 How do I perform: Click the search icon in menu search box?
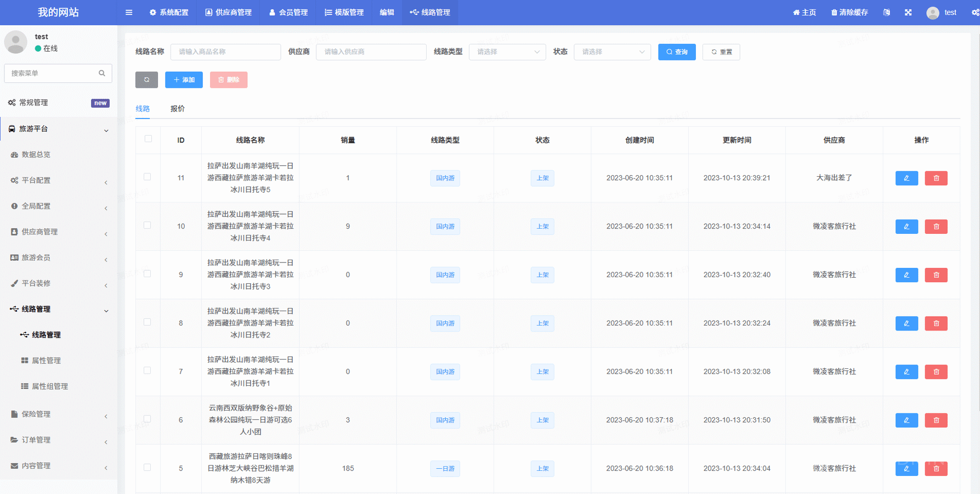coord(102,74)
